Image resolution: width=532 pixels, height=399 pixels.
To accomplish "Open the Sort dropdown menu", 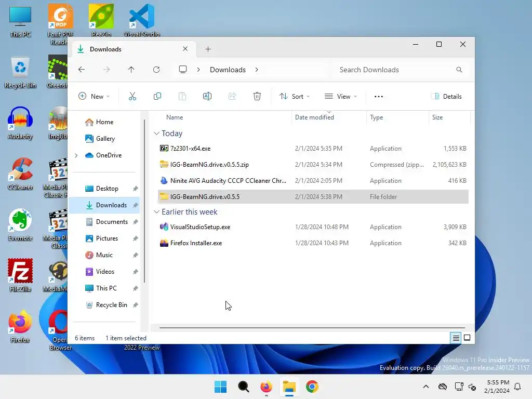I will [294, 96].
